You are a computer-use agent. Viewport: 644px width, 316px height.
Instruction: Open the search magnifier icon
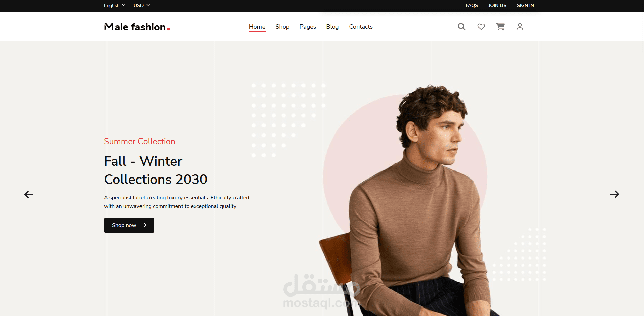[x=462, y=27]
